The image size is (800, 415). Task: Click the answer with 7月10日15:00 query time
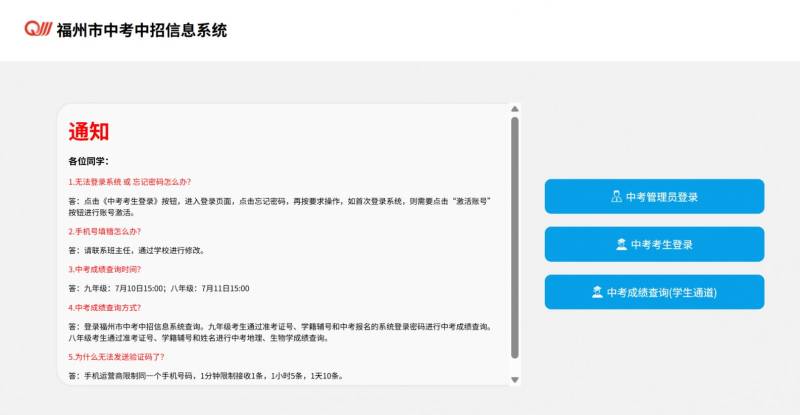pyautogui.click(x=158, y=288)
